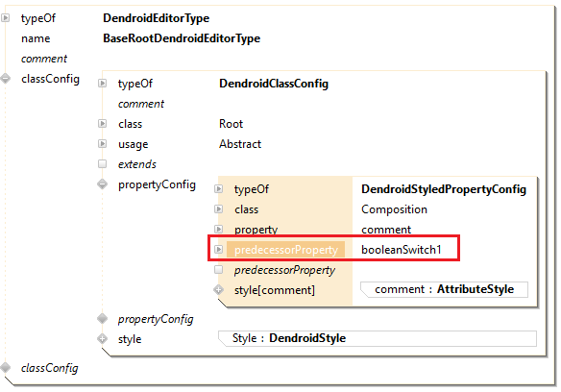
Task: Select the Composition class value
Action: [394, 209]
